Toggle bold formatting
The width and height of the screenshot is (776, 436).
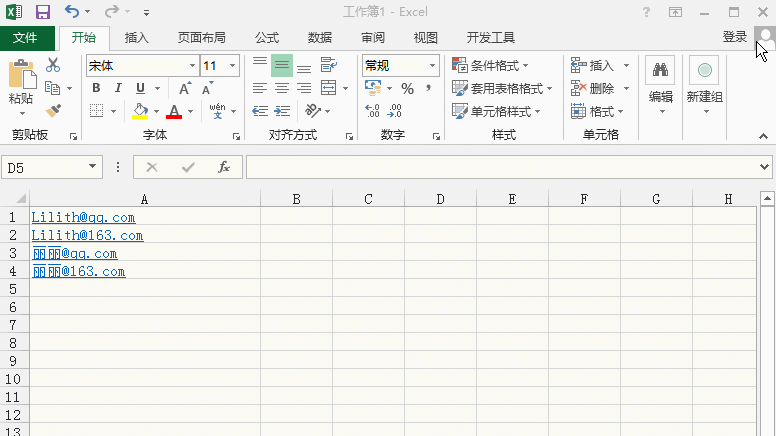pyautogui.click(x=97, y=88)
